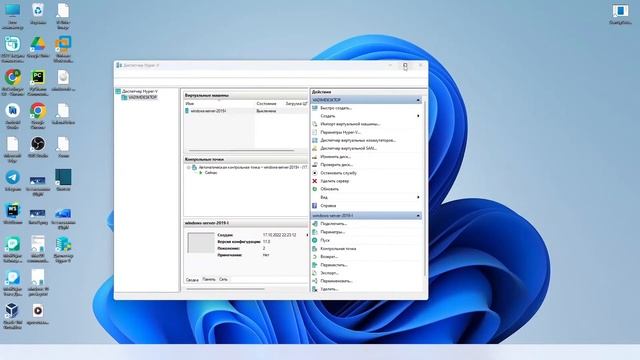Click the green Пуск (Start) icon
Image resolution: width=640 pixels, height=360 pixels.
[x=315, y=240]
